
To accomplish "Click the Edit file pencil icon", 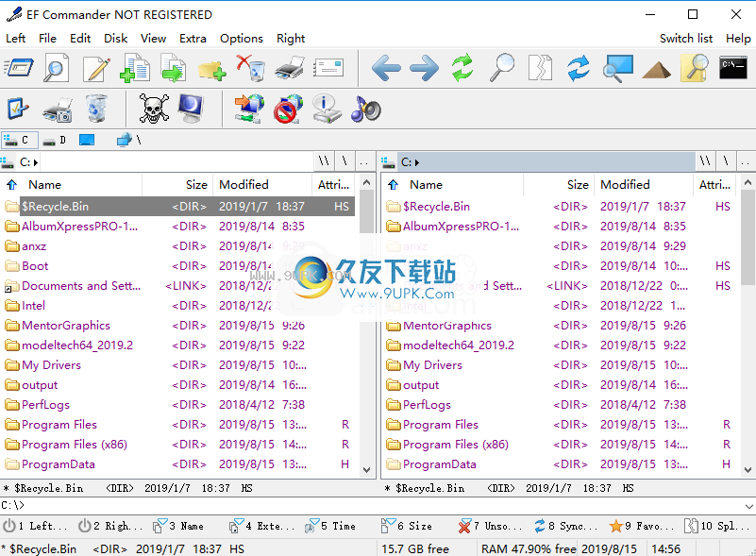I will coord(96,68).
